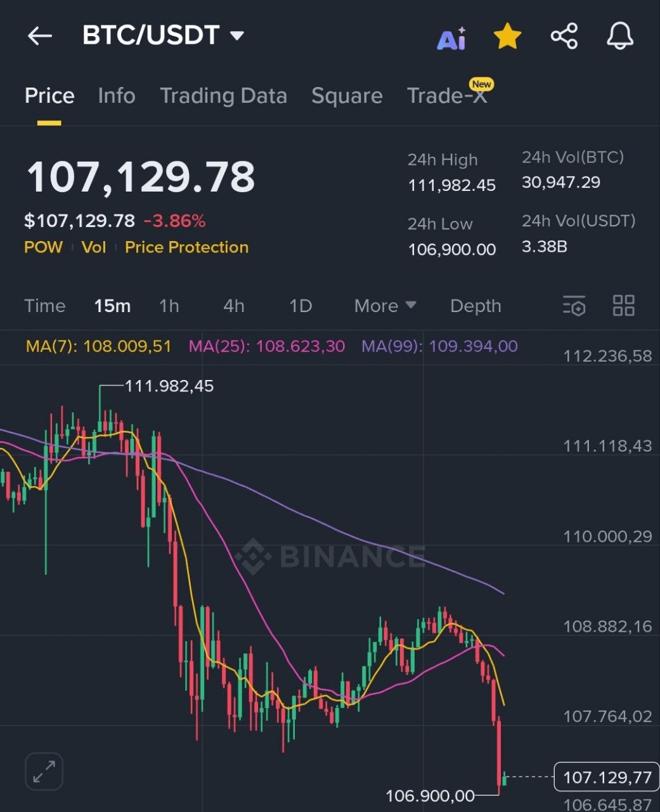
Task: Tap the current price label 107.129,77
Action: (607, 777)
